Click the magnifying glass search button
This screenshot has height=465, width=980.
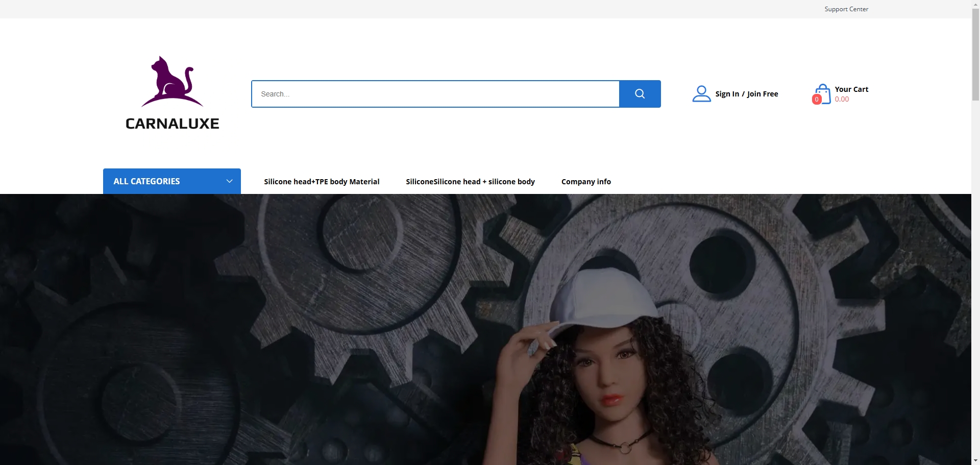point(640,94)
